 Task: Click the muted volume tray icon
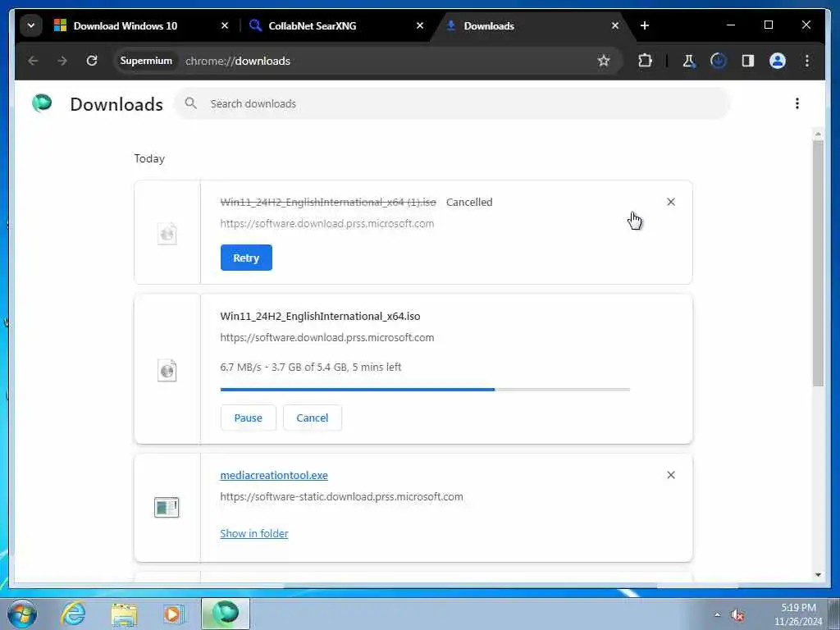pos(737,615)
